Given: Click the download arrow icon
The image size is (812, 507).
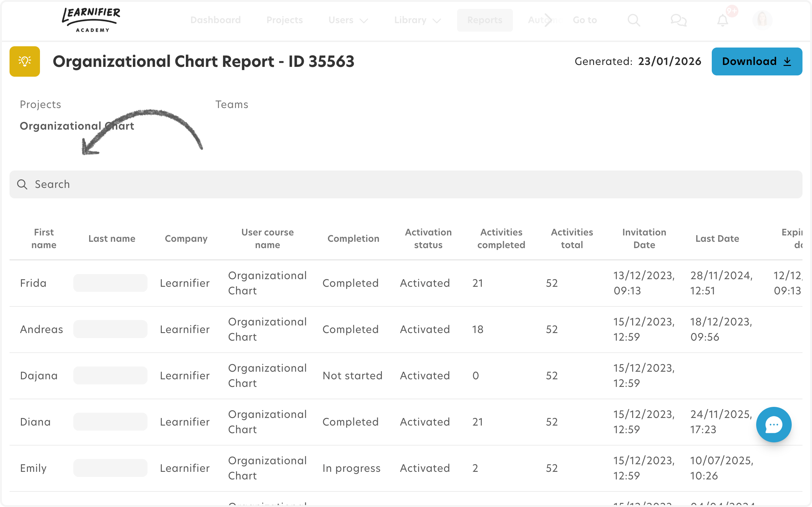Looking at the screenshot, I should 787,62.
